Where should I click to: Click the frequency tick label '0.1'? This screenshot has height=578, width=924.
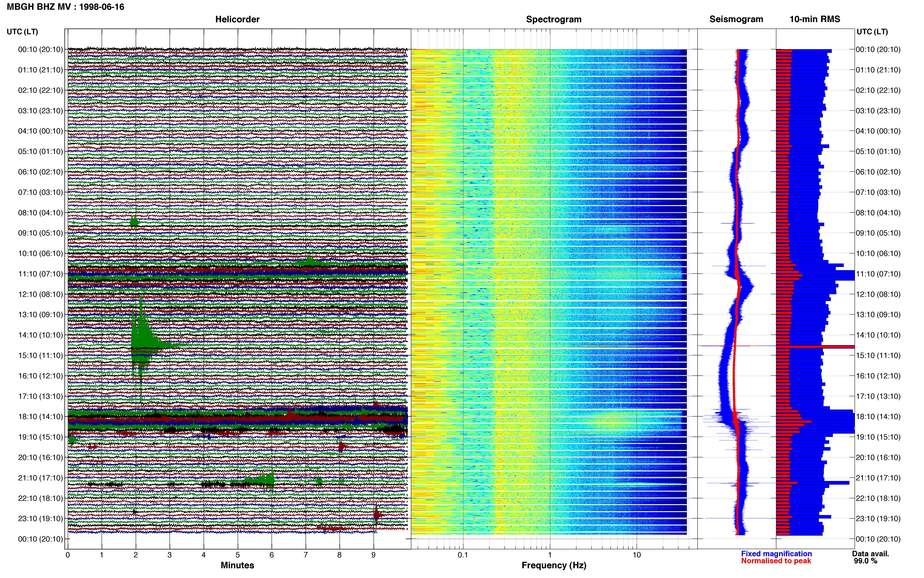[x=463, y=555]
